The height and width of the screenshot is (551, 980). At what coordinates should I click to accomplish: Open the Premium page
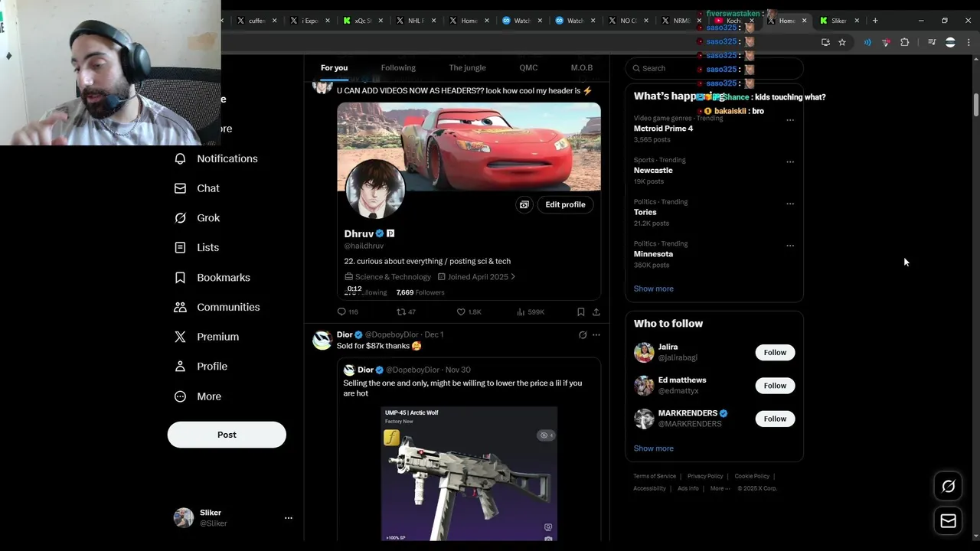[x=207, y=337]
